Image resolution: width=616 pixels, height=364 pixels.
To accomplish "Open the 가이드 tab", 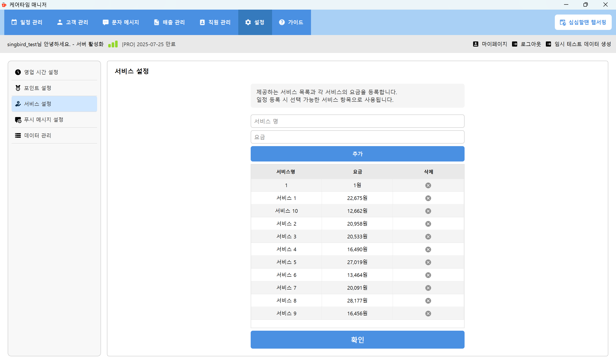I will [x=291, y=22].
